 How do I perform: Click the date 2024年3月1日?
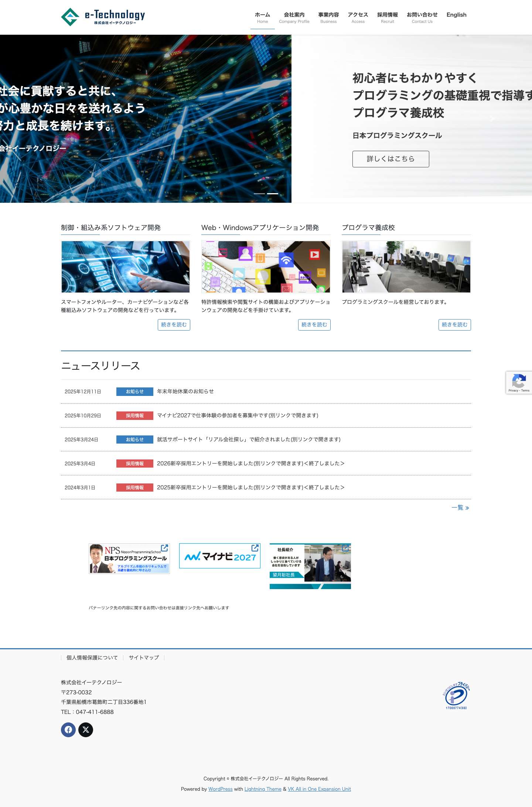click(80, 488)
